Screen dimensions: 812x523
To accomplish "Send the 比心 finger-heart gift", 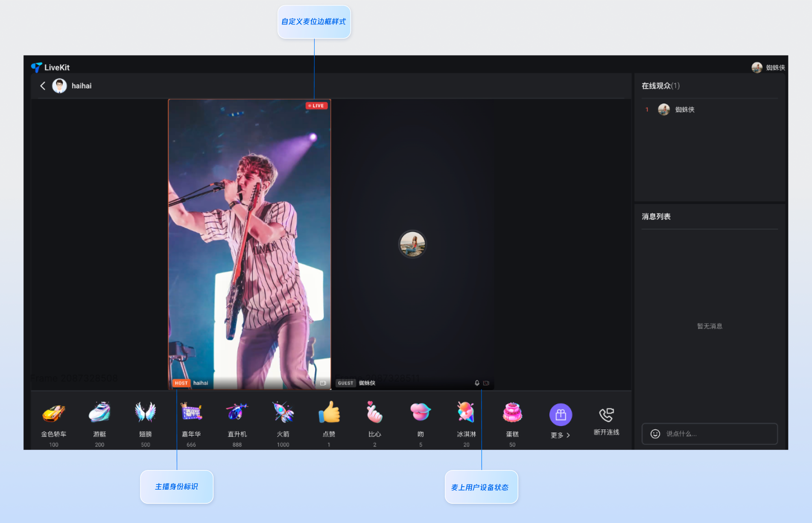I will click(375, 424).
